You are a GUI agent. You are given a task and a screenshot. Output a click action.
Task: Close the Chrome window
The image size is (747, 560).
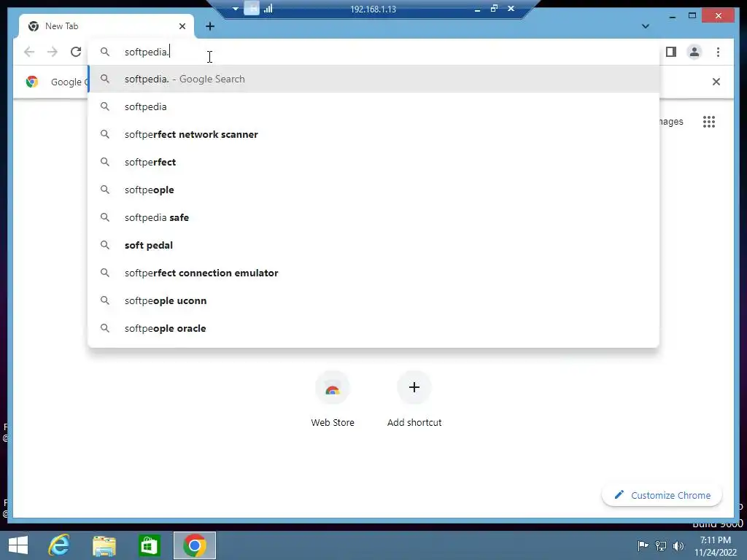pos(719,16)
